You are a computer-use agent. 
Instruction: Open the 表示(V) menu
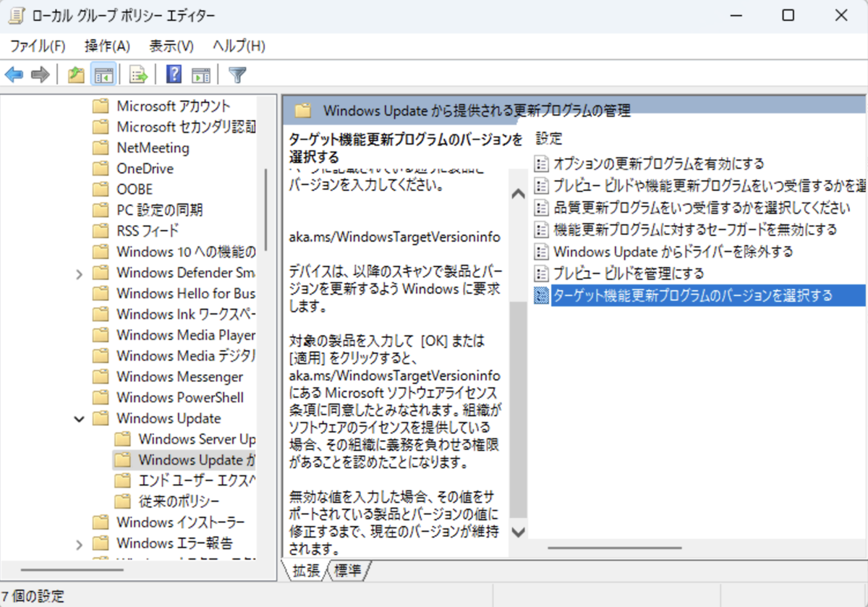(x=171, y=46)
